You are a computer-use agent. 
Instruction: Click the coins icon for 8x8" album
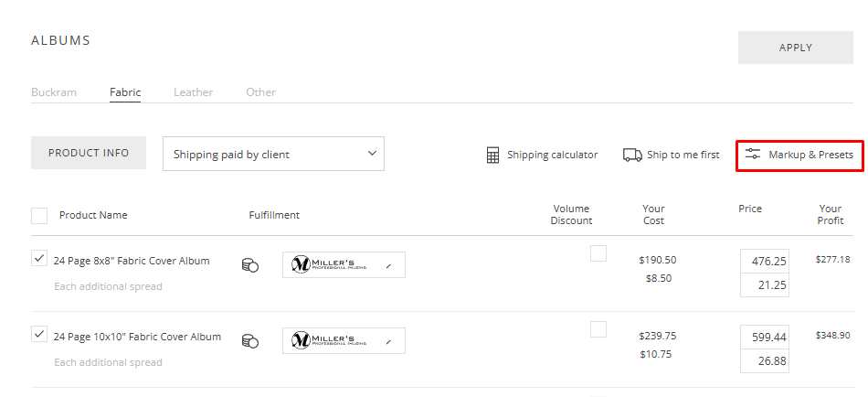(249, 265)
